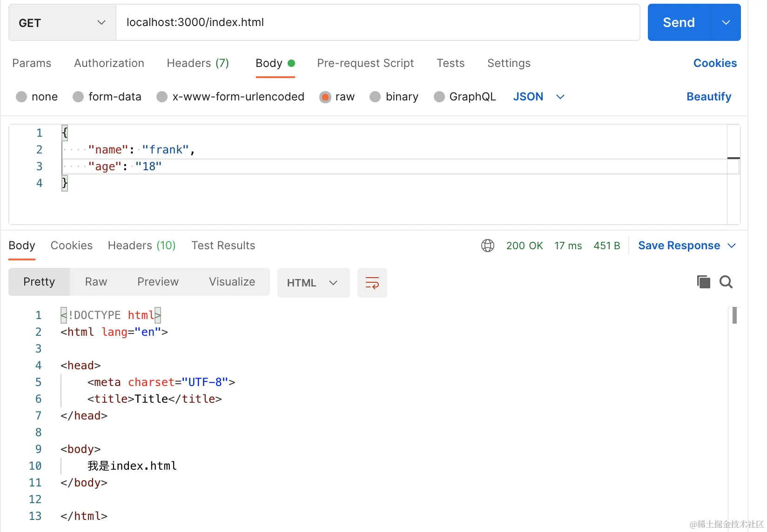The width and height of the screenshot is (767, 532).
Task: Click the Send button
Action: [679, 22]
